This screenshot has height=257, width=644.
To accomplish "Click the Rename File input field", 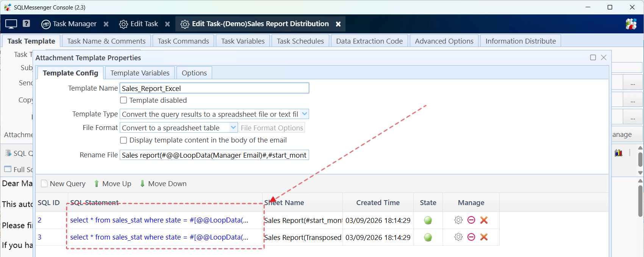I will coord(214,155).
